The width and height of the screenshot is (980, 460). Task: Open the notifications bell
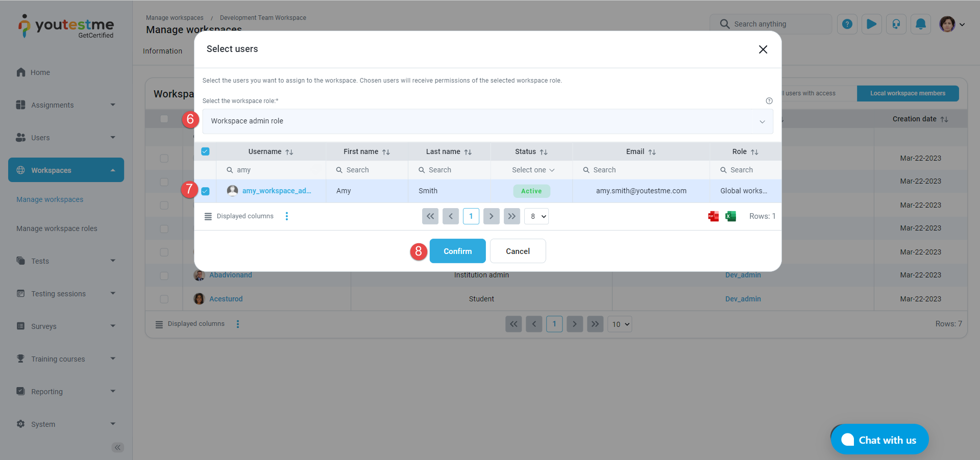click(x=920, y=24)
